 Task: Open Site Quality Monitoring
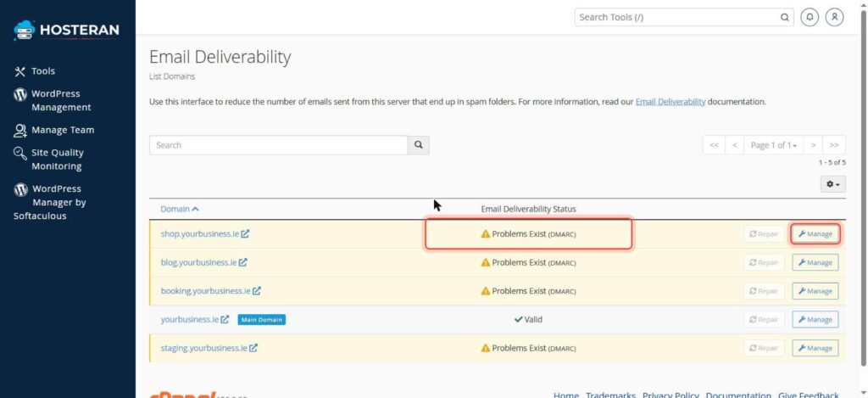click(48, 159)
